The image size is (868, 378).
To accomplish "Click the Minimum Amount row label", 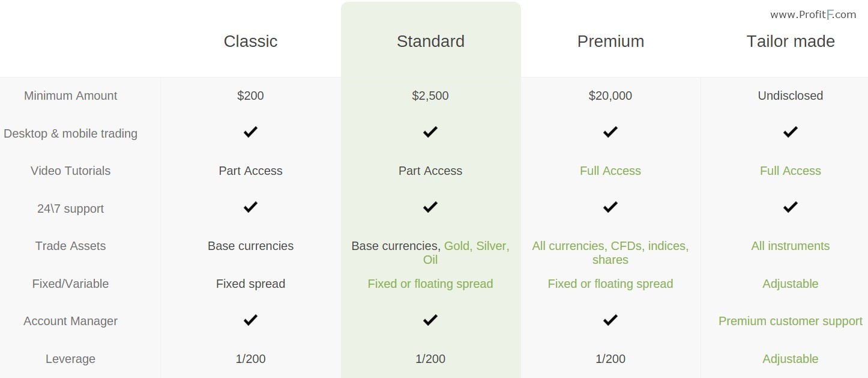I will click(70, 96).
